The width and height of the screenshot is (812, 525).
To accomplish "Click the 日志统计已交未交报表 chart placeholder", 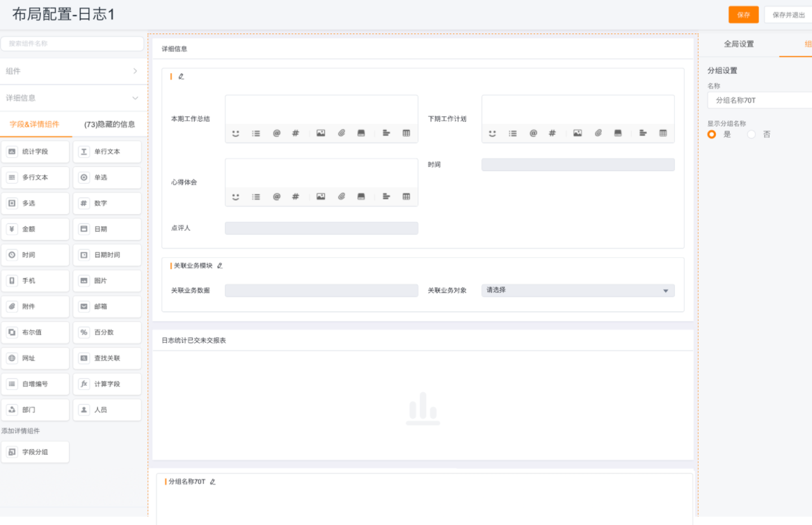I will coord(423,408).
